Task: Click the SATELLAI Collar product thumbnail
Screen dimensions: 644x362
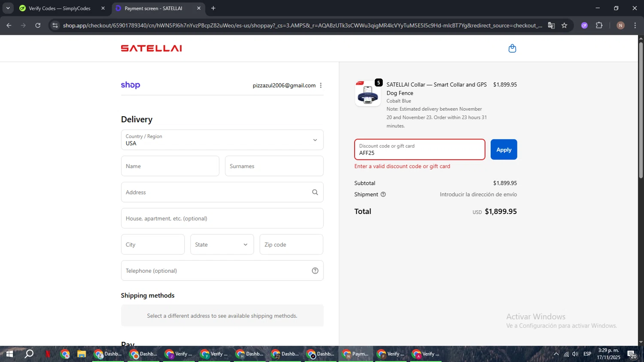Action: (368, 93)
